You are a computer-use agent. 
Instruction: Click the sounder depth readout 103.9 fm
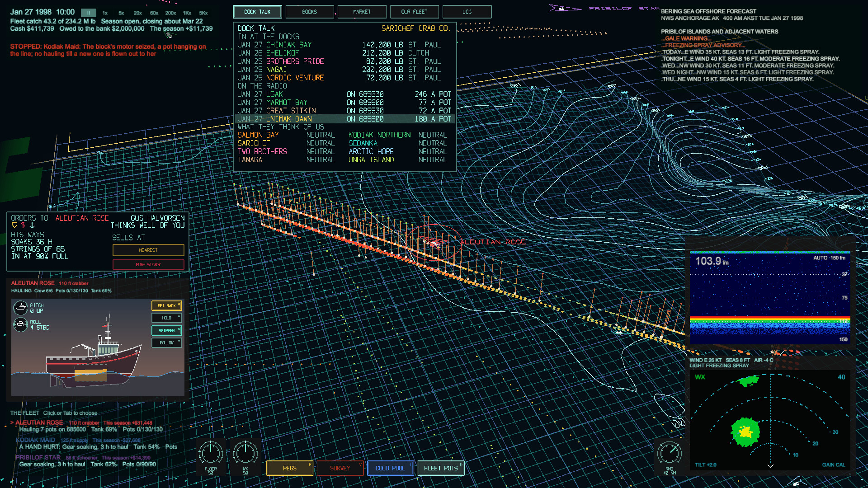coord(712,261)
